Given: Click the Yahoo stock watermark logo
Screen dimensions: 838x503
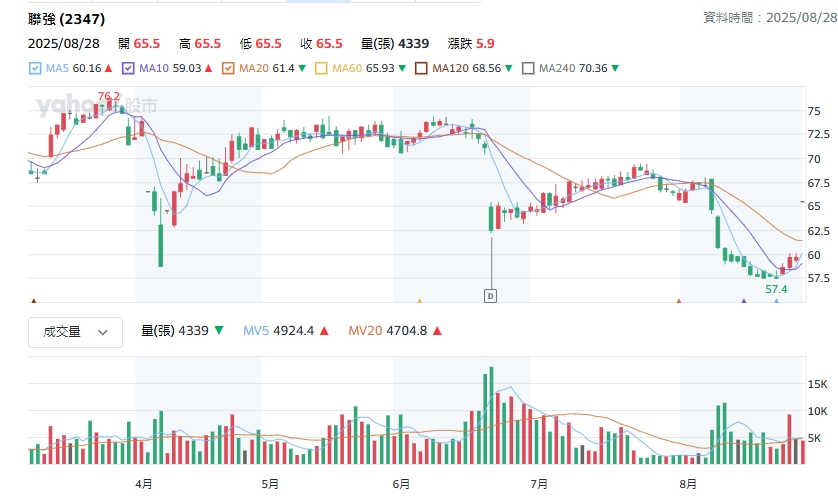Looking at the screenshot, I should (97, 105).
